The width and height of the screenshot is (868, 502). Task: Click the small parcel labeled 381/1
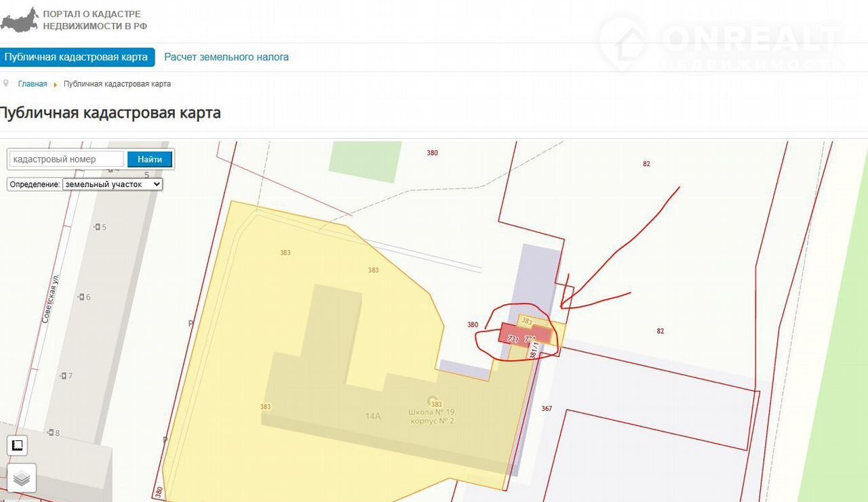[x=534, y=350]
